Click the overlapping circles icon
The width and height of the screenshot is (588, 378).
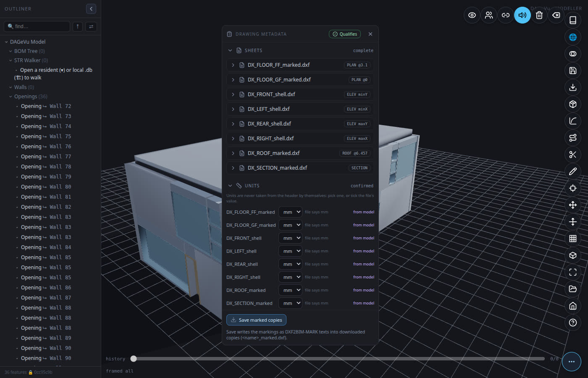573,54
